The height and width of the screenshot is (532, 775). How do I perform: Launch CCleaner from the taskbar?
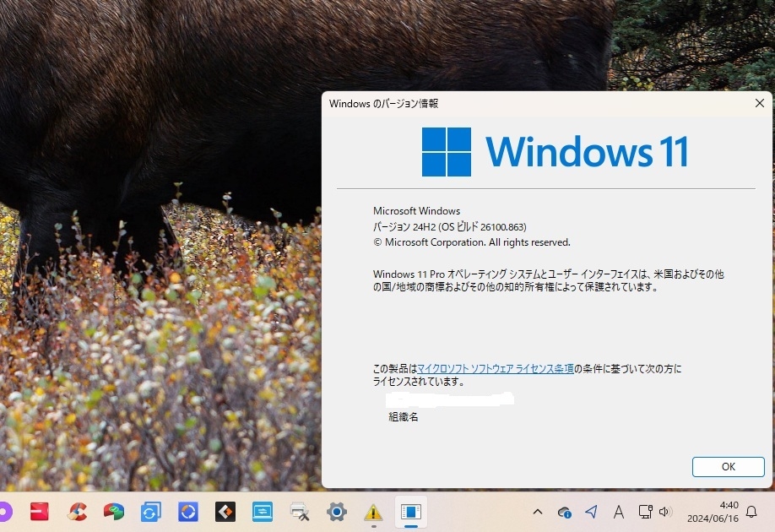(x=77, y=512)
